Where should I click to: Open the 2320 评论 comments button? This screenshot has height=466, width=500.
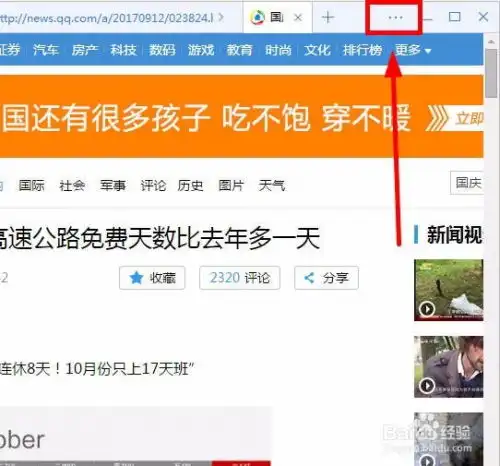click(x=240, y=278)
